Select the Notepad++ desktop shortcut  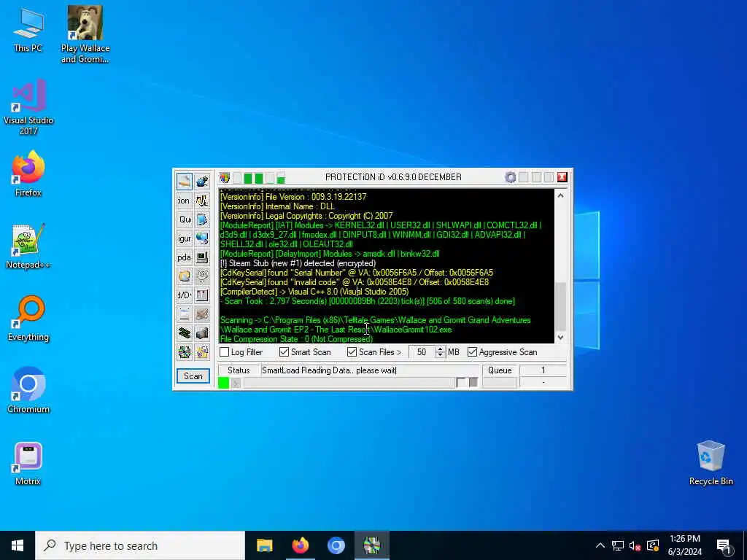28,246
